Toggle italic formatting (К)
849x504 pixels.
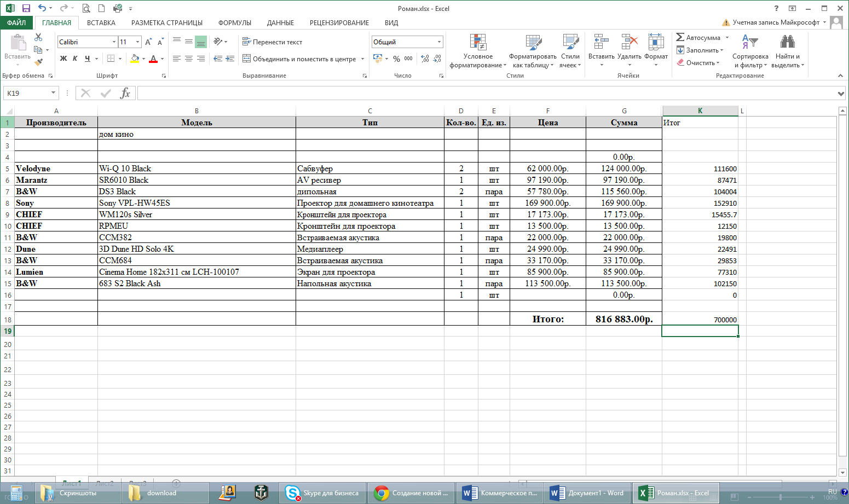(x=75, y=59)
